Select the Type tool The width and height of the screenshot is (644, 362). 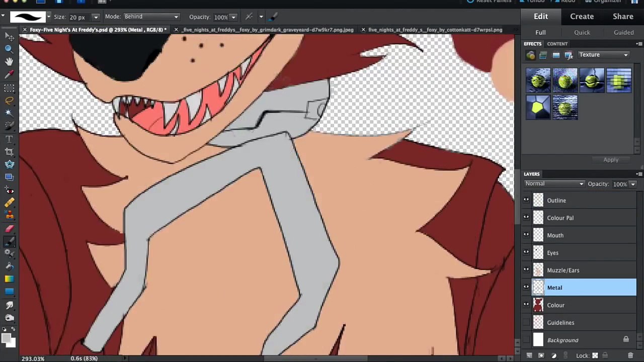9,139
